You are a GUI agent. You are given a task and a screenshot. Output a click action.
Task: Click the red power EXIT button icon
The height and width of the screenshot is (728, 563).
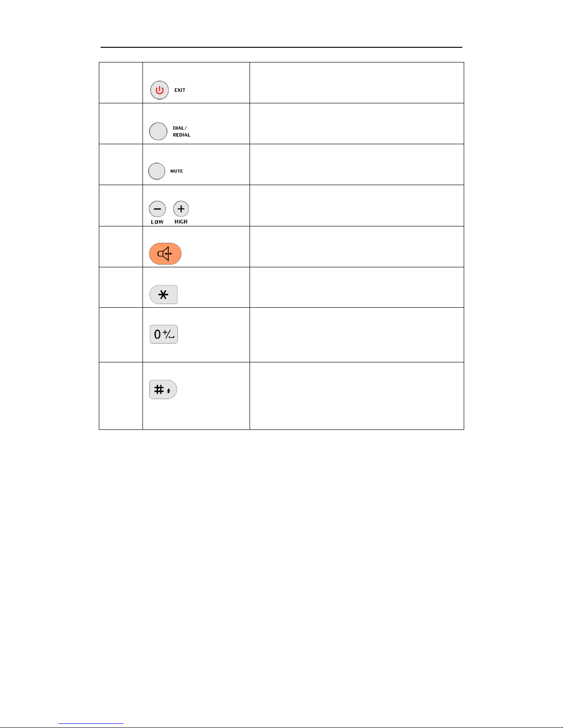pos(159,90)
